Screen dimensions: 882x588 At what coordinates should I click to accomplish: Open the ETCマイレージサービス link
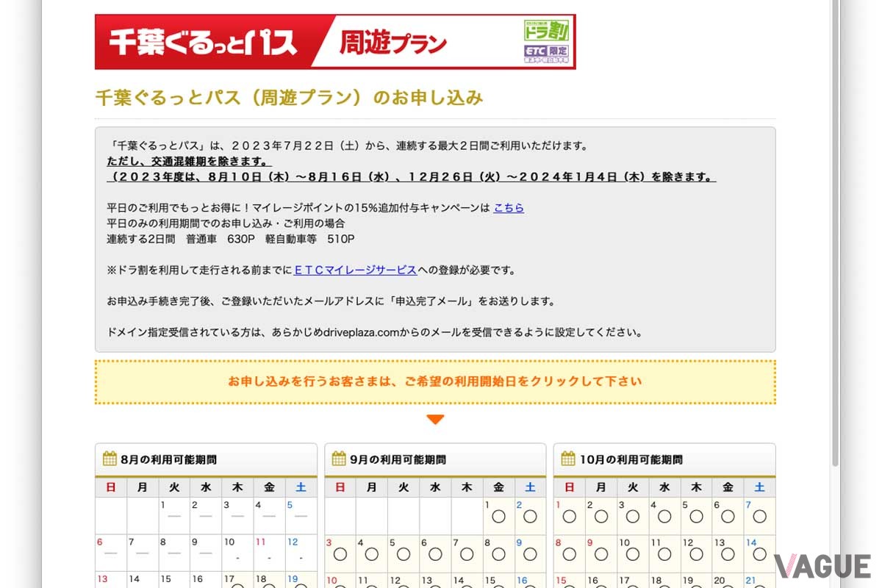pos(355,270)
